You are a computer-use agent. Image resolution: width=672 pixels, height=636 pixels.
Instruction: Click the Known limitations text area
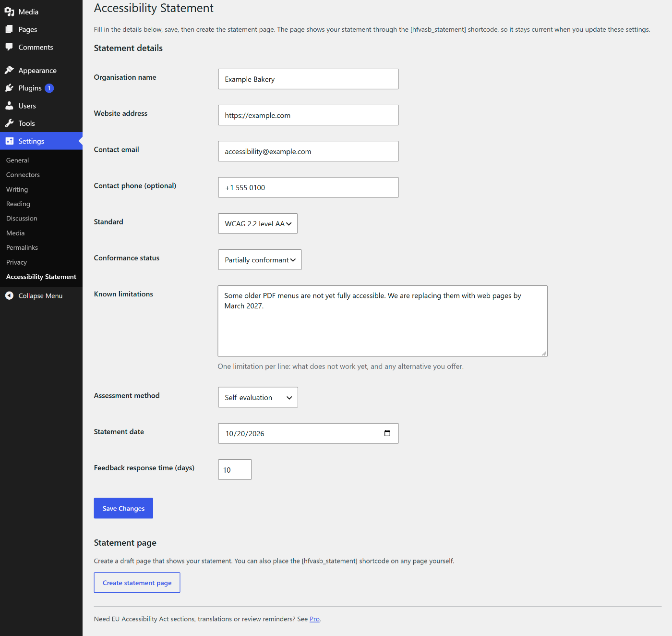pyautogui.click(x=383, y=321)
